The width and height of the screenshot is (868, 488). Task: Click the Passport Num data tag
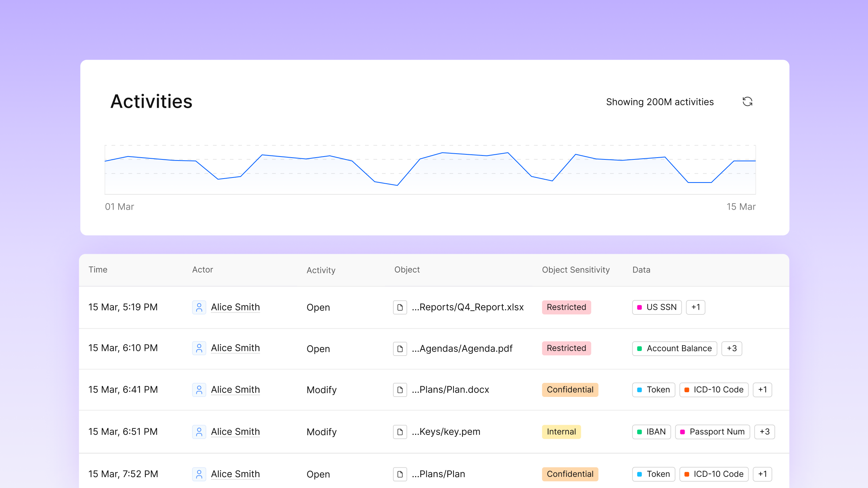pos(712,432)
